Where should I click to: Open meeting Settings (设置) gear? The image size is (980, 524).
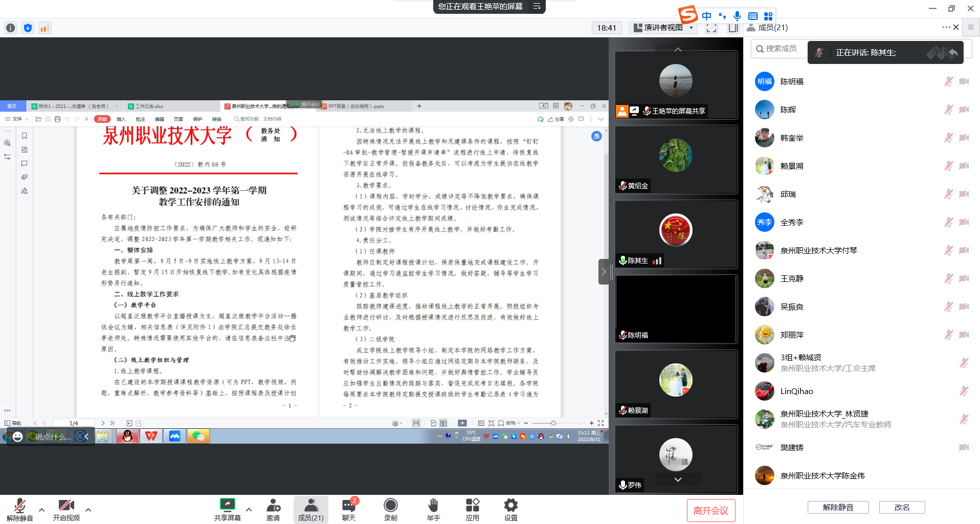click(510, 510)
